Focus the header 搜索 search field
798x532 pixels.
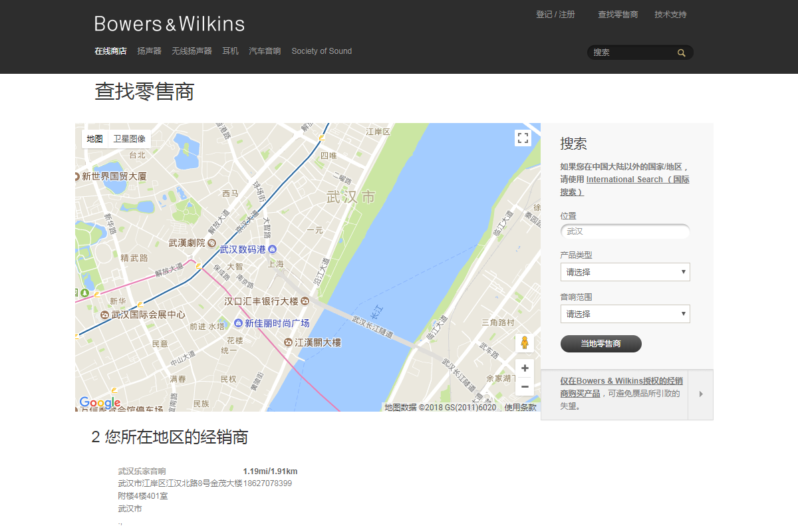632,53
